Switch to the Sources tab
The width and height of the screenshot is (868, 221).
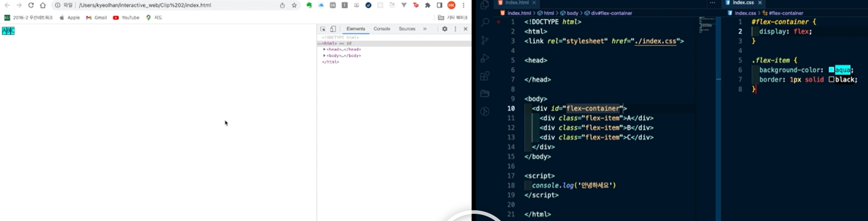click(407, 29)
